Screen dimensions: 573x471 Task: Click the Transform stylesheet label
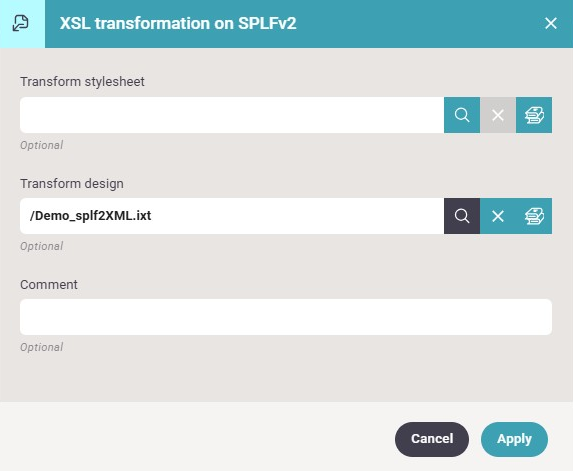pos(82,81)
